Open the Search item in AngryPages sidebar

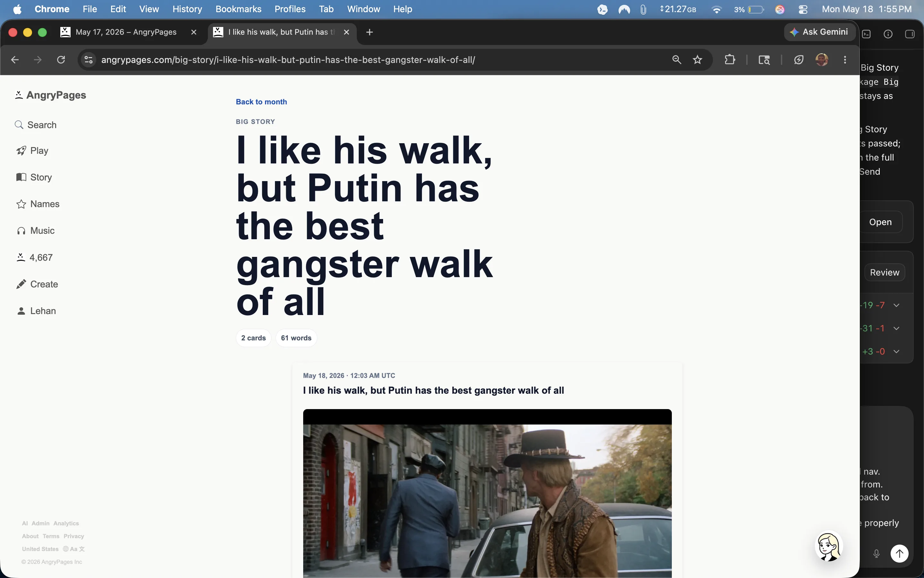click(36, 125)
